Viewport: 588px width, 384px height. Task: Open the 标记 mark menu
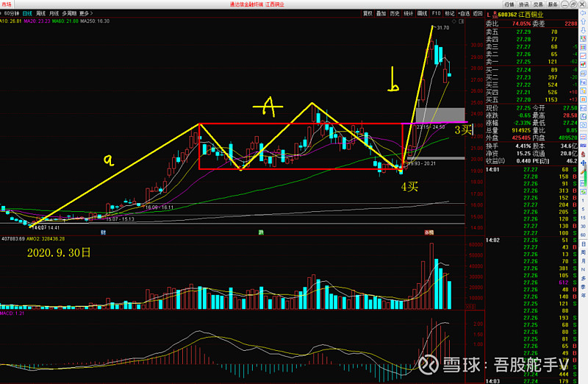tap(450, 13)
